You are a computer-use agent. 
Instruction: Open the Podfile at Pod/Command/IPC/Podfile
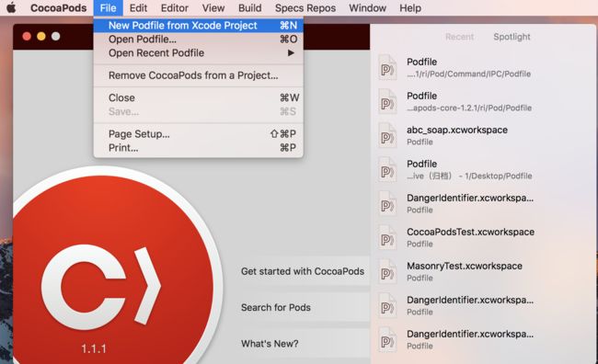pos(484,67)
